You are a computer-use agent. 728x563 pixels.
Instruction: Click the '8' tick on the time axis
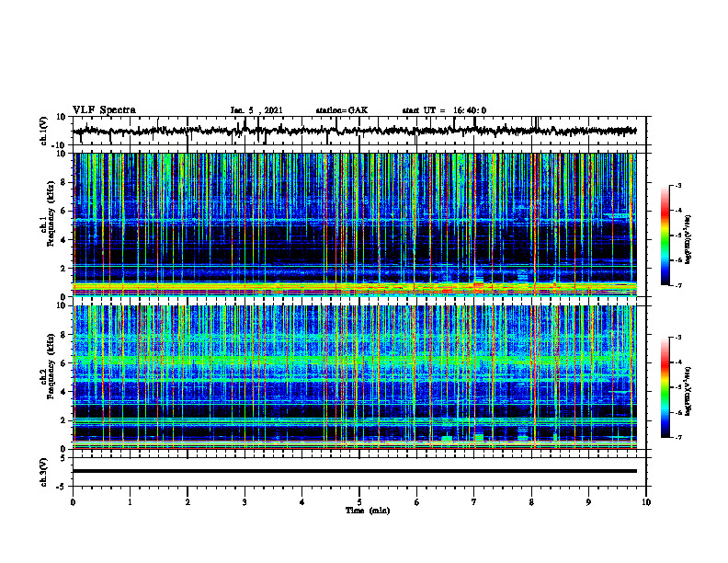coord(531,502)
